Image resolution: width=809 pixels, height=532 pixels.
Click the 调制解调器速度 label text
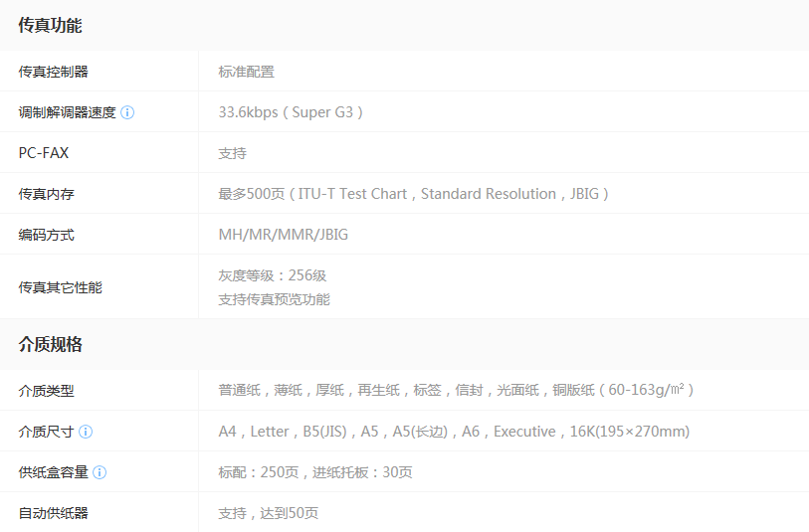pos(67,112)
